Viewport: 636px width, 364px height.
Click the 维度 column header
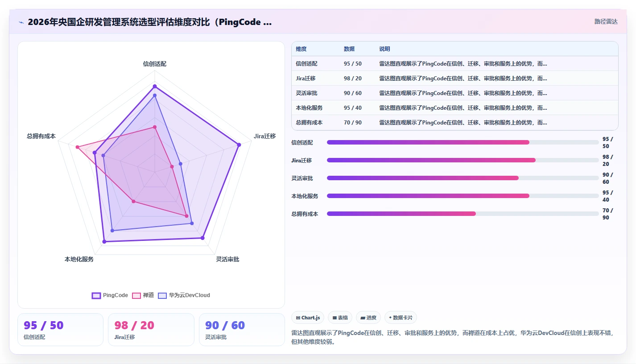coord(301,49)
